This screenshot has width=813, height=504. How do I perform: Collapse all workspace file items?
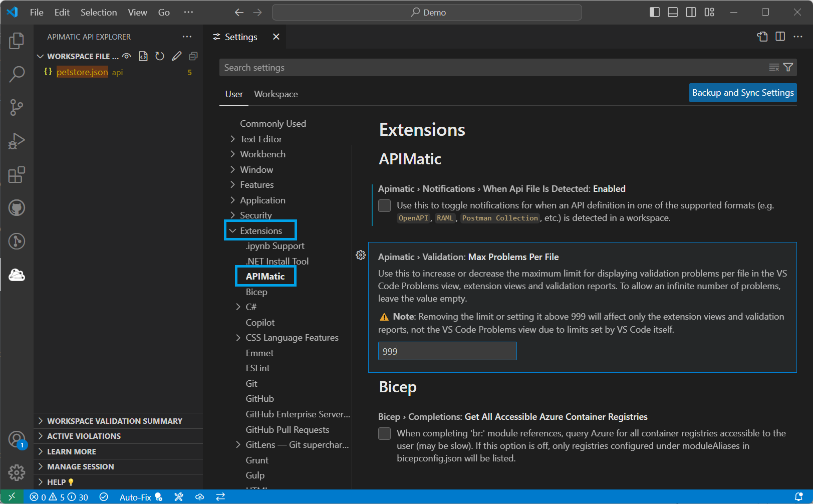tap(193, 56)
